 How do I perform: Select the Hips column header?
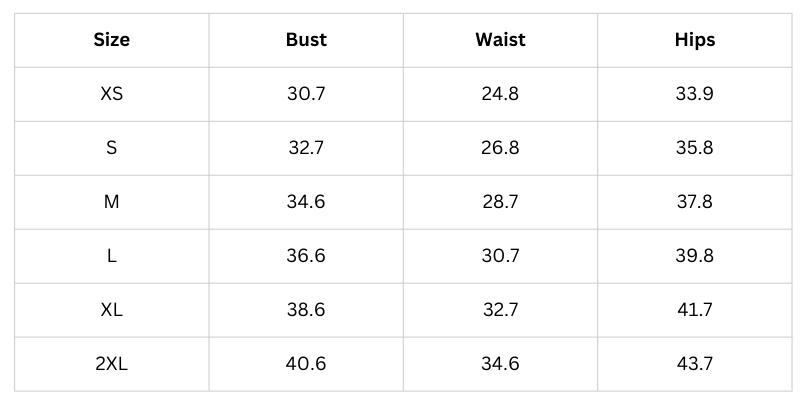tap(695, 41)
